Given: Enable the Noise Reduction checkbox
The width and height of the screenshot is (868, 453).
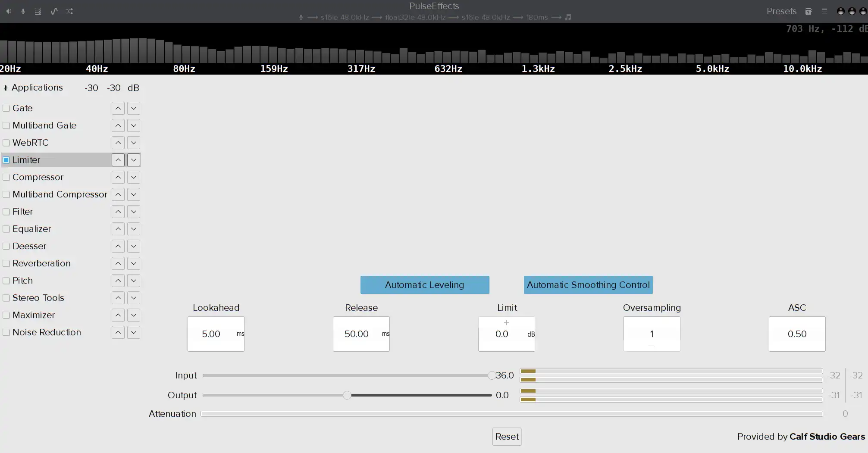Looking at the screenshot, I should click(x=6, y=332).
